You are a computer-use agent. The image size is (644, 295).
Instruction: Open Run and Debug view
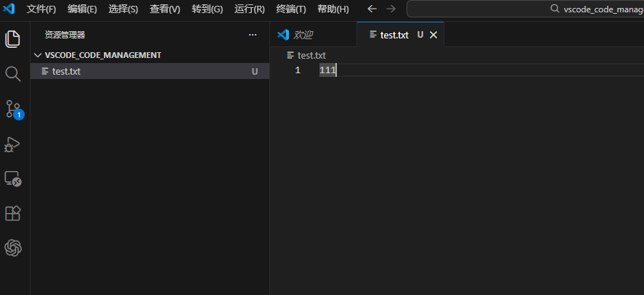point(12,144)
